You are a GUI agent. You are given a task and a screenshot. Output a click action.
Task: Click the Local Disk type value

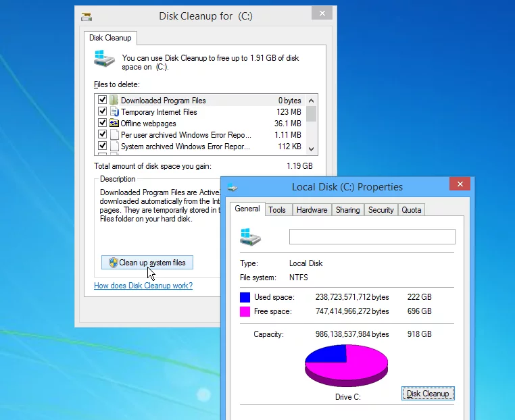[x=305, y=263]
